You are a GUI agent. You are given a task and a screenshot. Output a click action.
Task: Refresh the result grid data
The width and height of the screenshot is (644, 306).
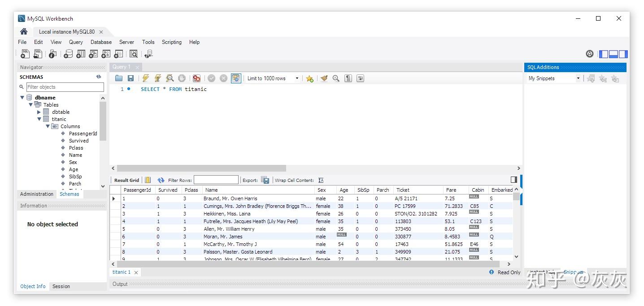click(161, 180)
